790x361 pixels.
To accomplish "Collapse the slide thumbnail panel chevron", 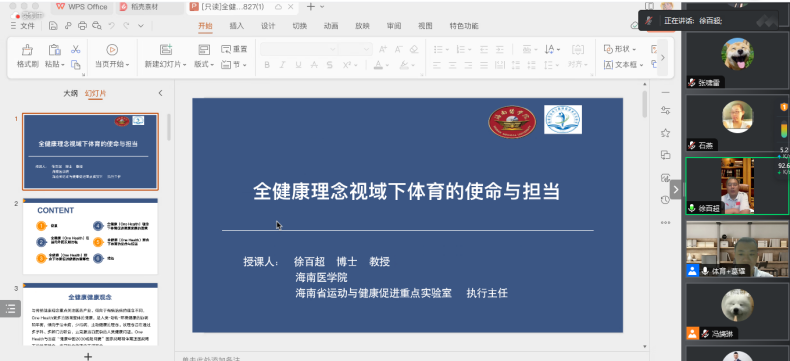I will click(161, 93).
